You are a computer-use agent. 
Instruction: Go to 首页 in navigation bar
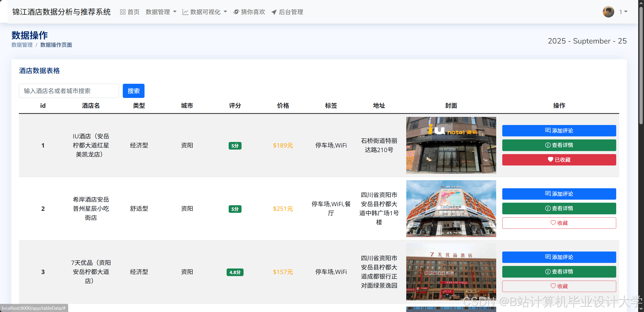pyautogui.click(x=133, y=12)
